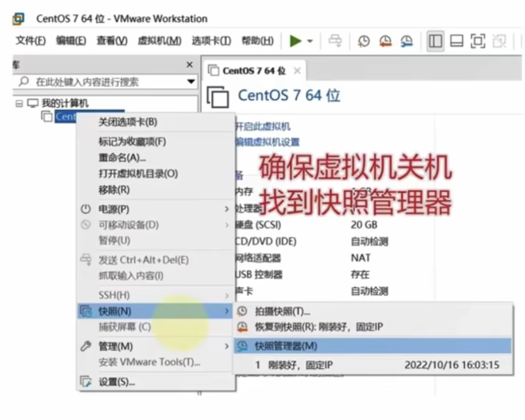Click the NAT network value

tap(361, 258)
